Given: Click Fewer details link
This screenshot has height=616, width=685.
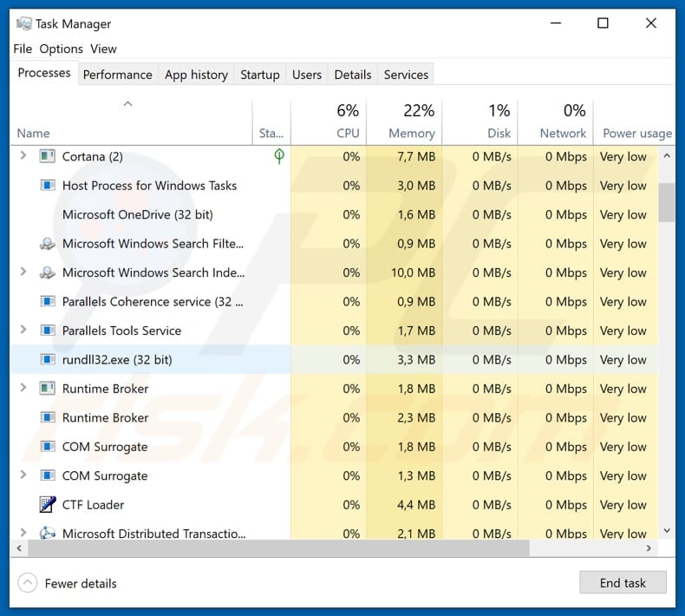Looking at the screenshot, I should (x=81, y=583).
